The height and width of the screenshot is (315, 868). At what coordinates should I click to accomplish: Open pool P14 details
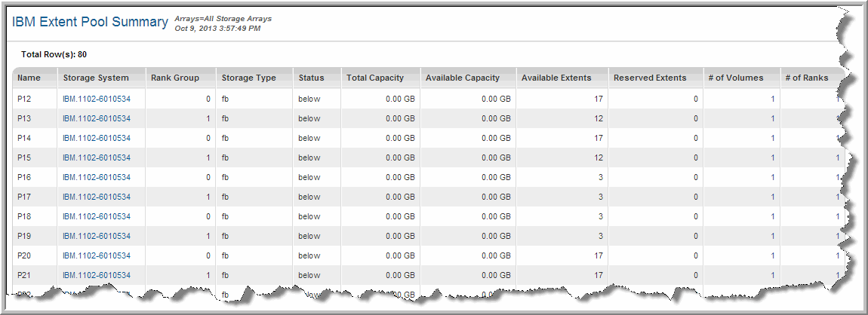coord(23,138)
